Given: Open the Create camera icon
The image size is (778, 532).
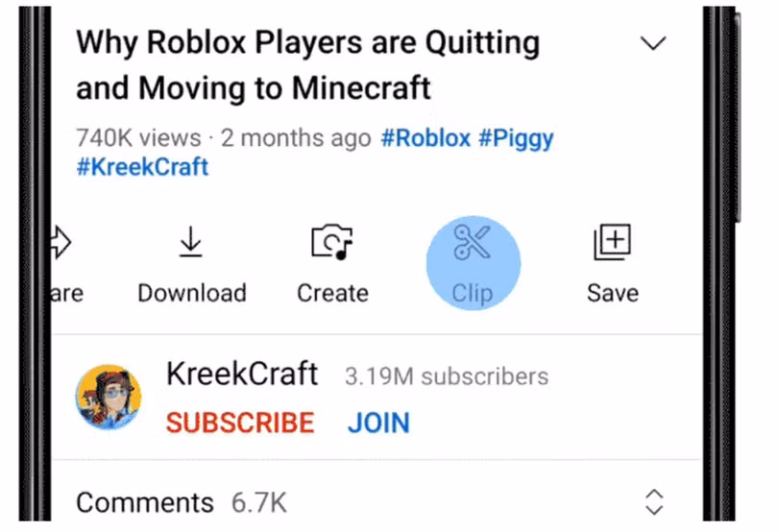Looking at the screenshot, I should pyautogui.click(x=332, y=242).
